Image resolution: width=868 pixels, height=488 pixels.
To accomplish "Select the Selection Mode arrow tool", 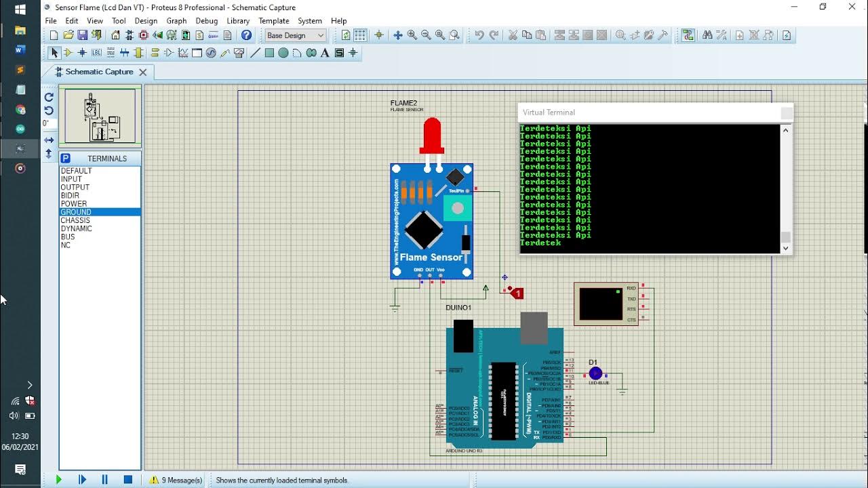I will pyautogui.click(x=54, y=53).
